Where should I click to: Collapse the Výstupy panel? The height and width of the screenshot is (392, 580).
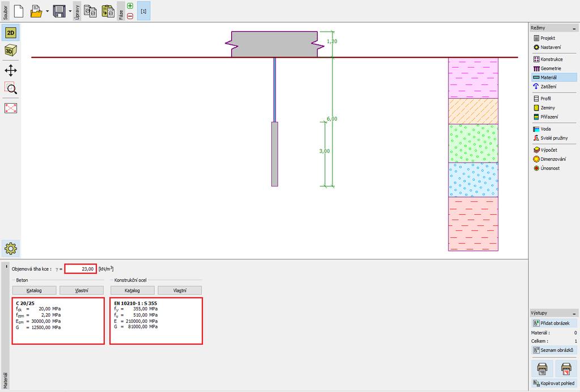pos(574,313)
